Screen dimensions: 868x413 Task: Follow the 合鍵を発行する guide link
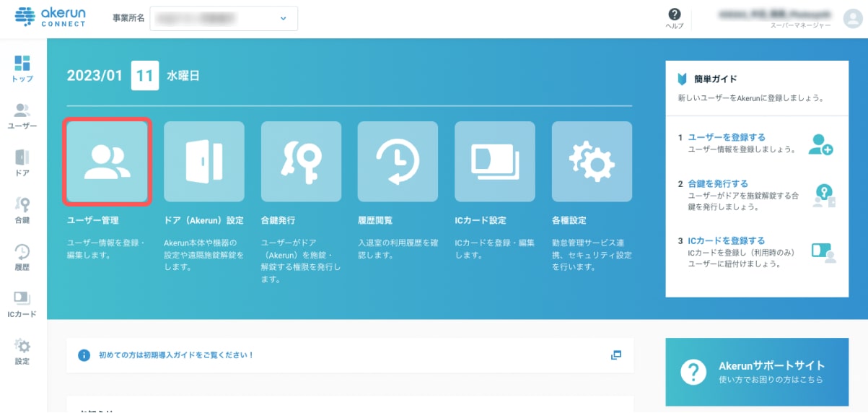coord(717,184)
